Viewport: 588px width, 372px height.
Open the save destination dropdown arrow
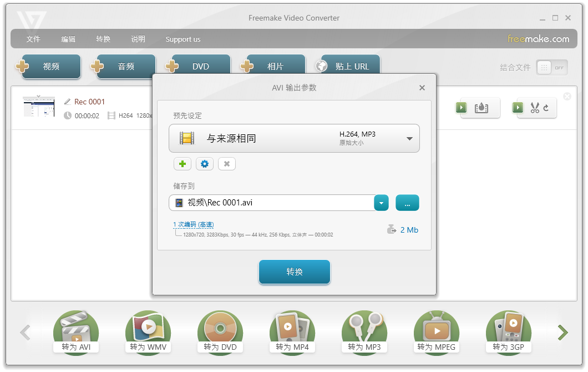pyautogui.click(x=381, y=203)
